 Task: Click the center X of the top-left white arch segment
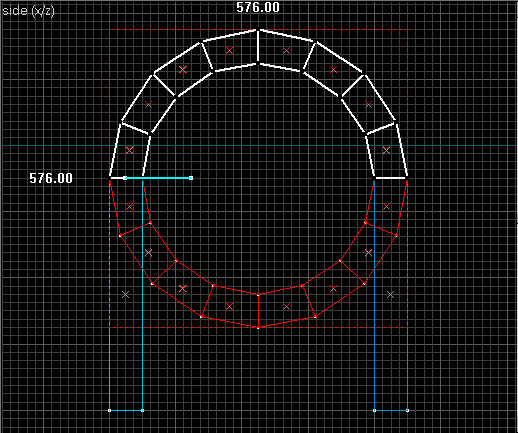(x=229, y=50)
